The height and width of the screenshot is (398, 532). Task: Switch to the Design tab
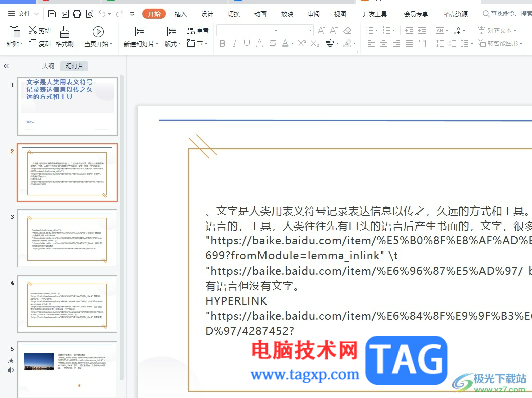(207, 14)
